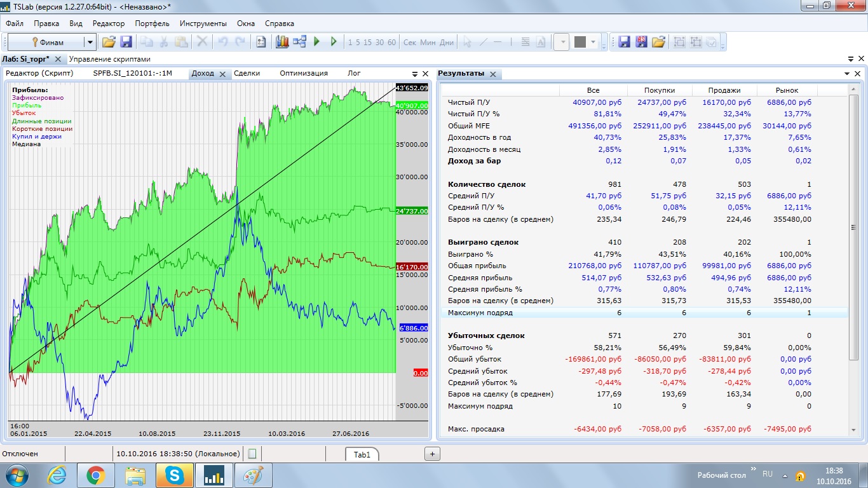This screenshot has width=868, height=488.
Task: Click the open folder icon in right toolbar group
Action: click(658, 42)
